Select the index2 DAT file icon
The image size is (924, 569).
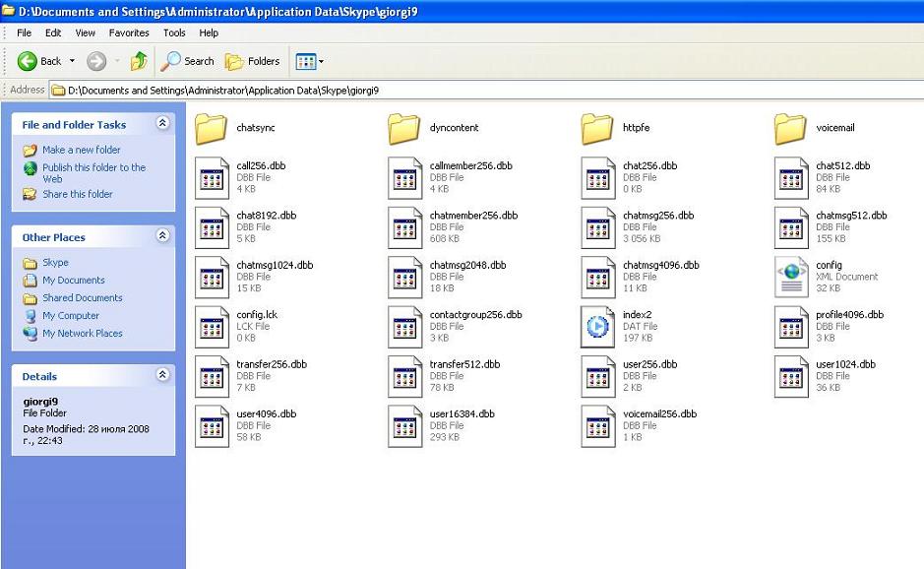point(597,326)
